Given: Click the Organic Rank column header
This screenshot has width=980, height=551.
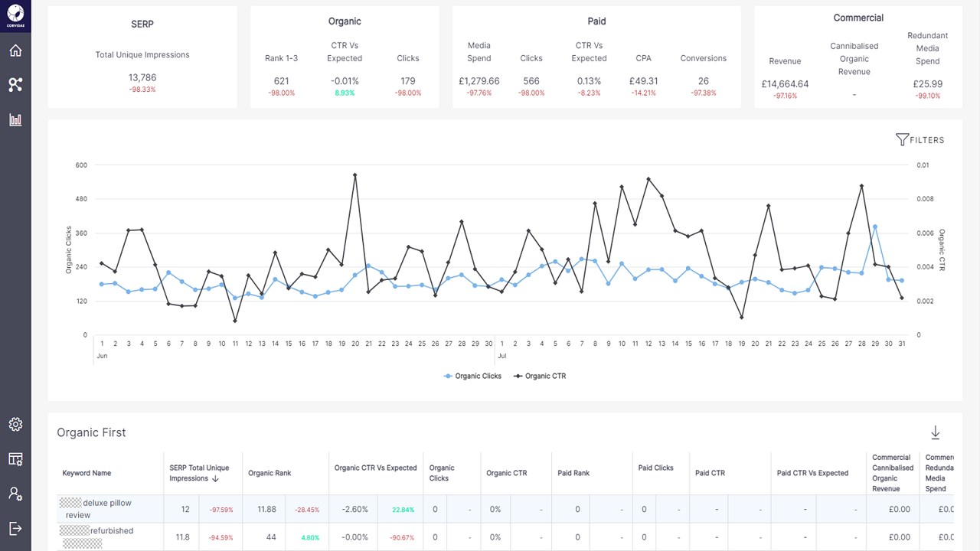Looking at the screenshot, I should click(269, 473).
